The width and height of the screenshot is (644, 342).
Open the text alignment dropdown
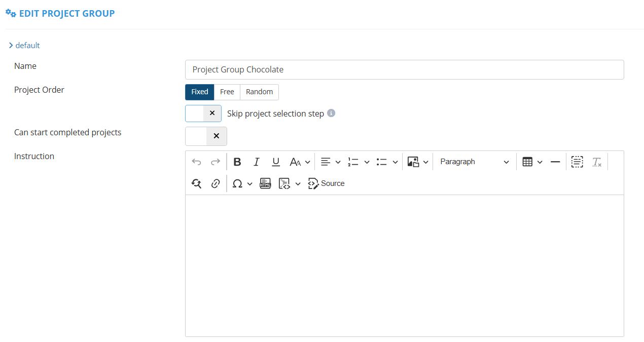[331, 162]
